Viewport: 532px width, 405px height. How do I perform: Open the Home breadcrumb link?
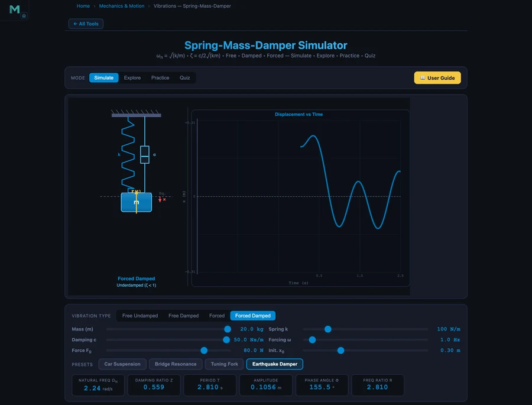(x=83, y=6)
